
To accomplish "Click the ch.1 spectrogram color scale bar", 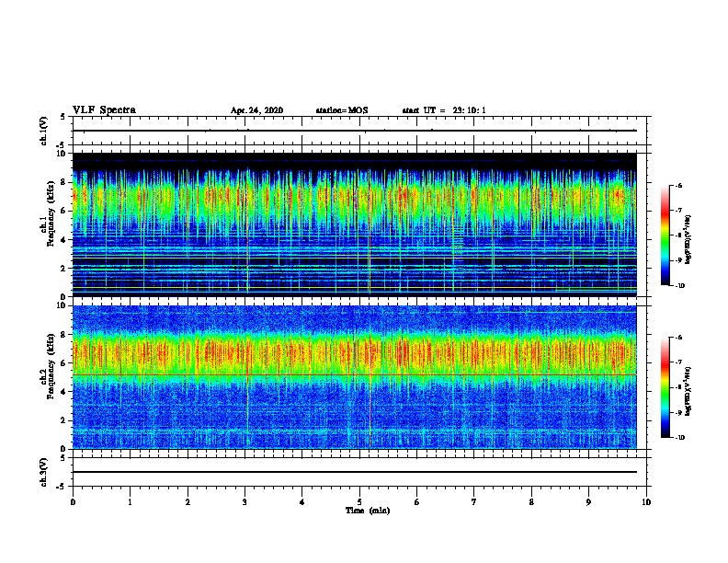I will pyautogui.click(x=665, y=236).
